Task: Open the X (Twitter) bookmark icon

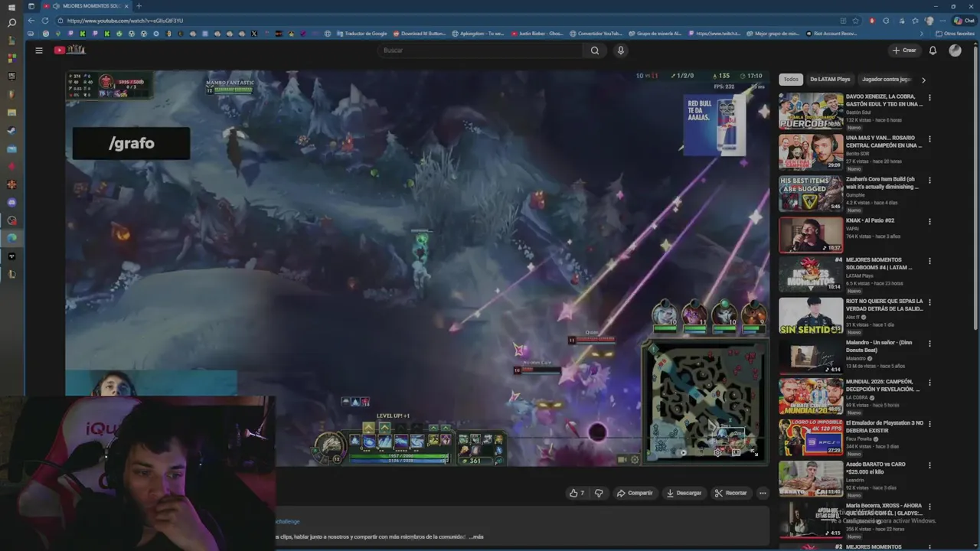Action: click(x=254, y=34)
